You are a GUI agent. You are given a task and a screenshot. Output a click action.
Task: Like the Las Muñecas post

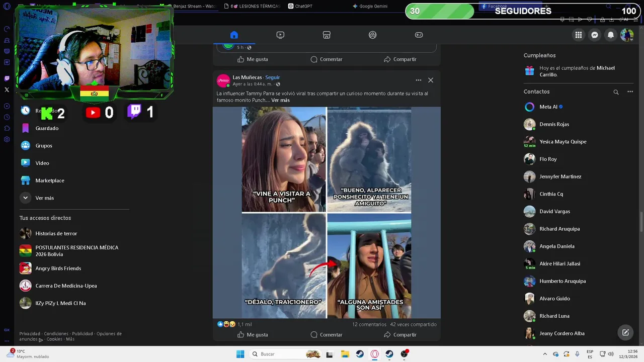coord(253,334)
